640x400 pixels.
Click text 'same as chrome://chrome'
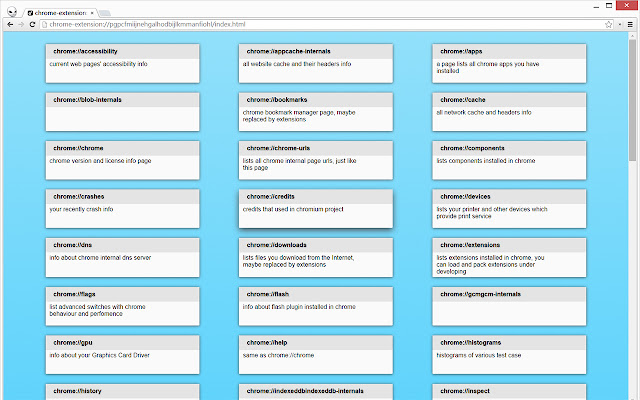coord(278,356)
